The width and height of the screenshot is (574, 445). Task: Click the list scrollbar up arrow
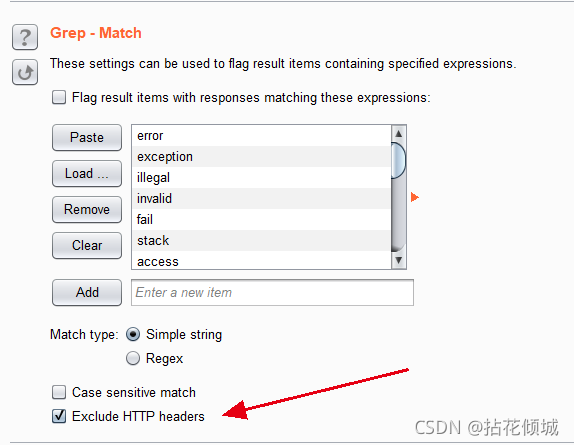pos(399,134)
